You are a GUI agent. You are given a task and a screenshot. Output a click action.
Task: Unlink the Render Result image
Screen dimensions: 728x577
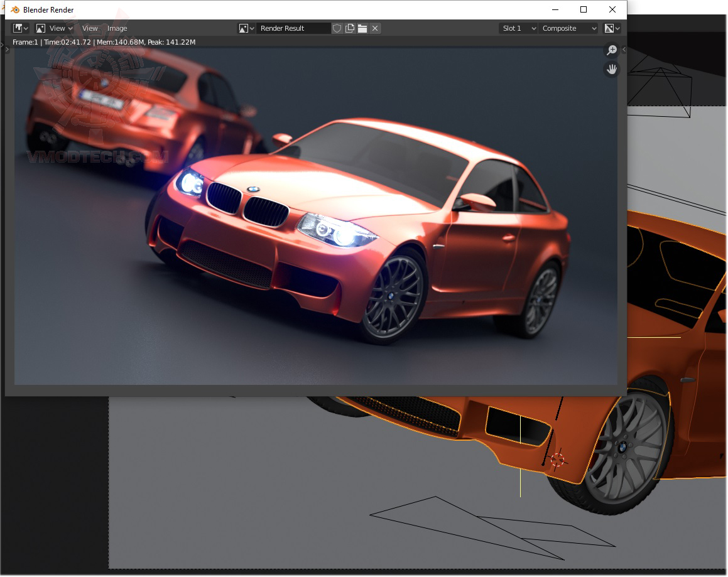[x=375, y=28]
